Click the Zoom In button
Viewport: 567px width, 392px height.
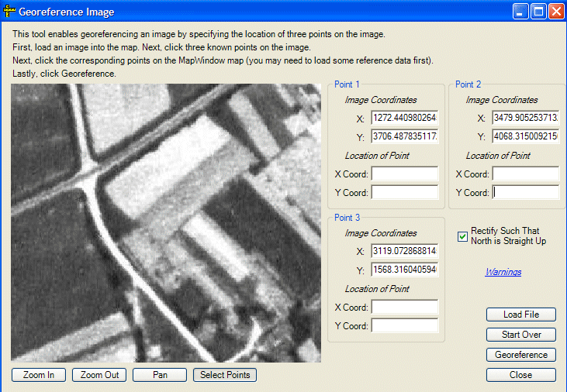point(39,375)
